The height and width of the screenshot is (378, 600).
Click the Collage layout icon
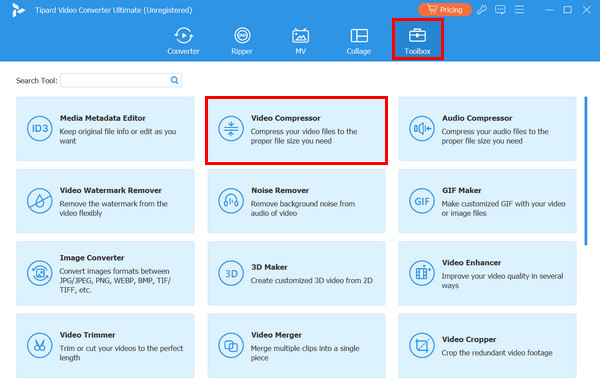click(x=359, y=36)
